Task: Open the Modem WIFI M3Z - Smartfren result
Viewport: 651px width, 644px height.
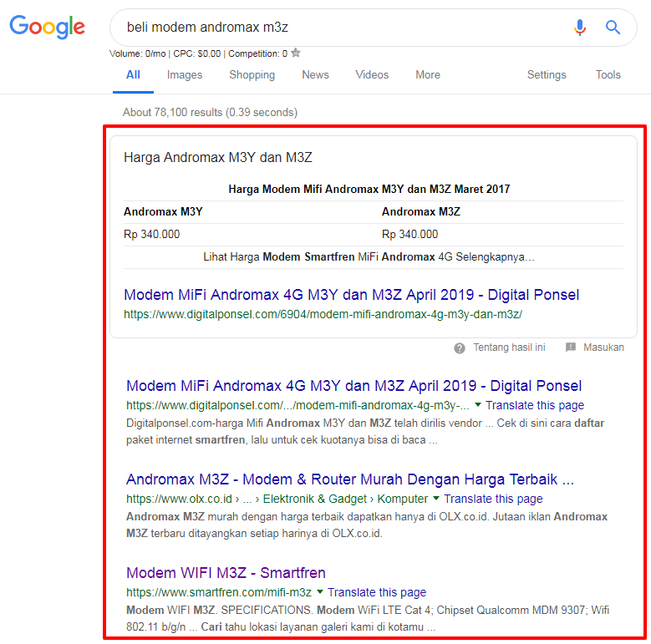Action: coord(226,573)
